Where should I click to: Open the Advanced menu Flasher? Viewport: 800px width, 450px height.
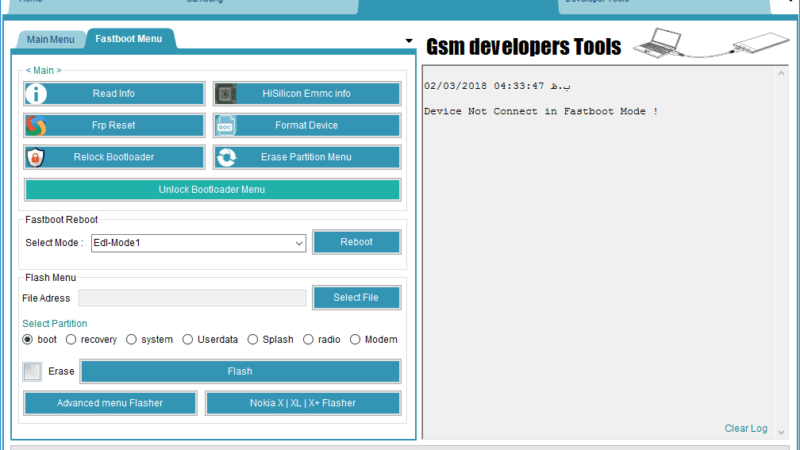[110, 403]
